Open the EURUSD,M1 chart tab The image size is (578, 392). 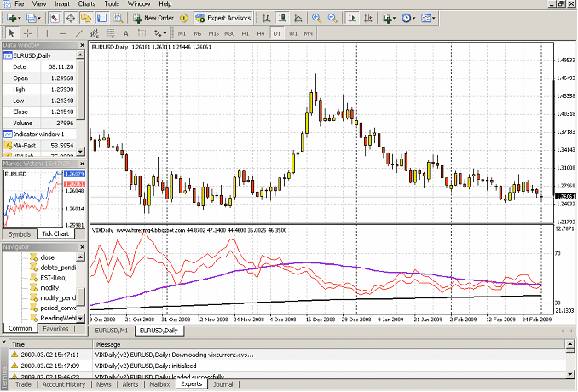coord(111,330)
